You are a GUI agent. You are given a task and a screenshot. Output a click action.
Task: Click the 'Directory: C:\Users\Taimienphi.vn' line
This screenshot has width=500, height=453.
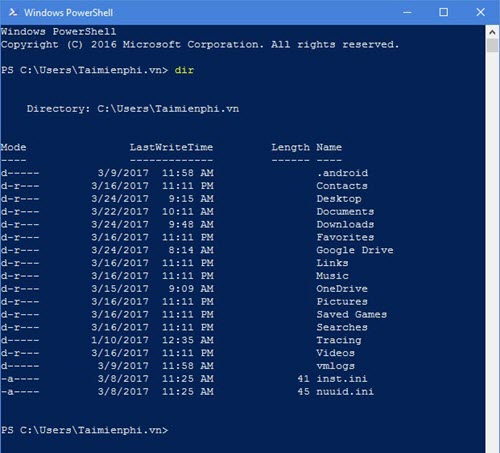pos(133,109)
